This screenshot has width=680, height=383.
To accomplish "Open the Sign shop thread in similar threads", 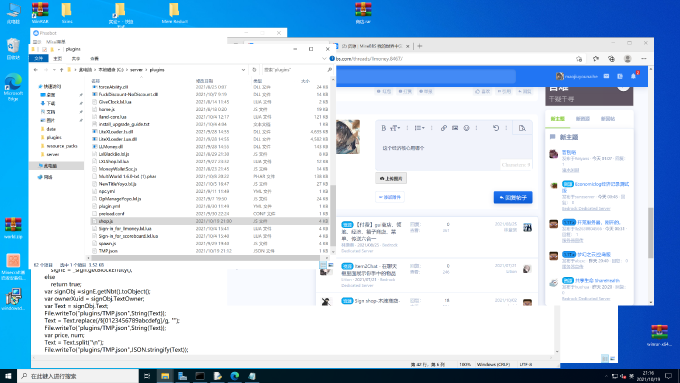I will [x=377, y=301].
